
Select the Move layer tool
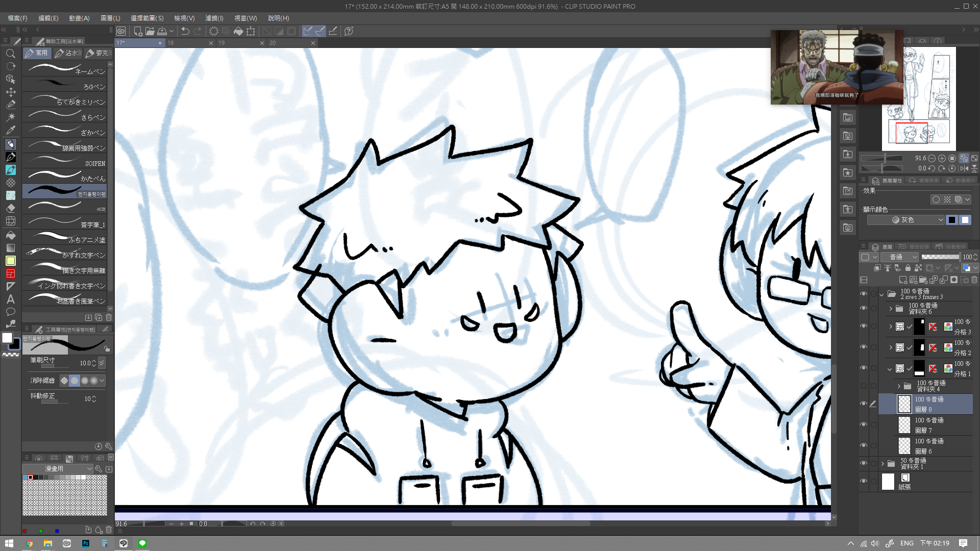(x=10, y=92)
